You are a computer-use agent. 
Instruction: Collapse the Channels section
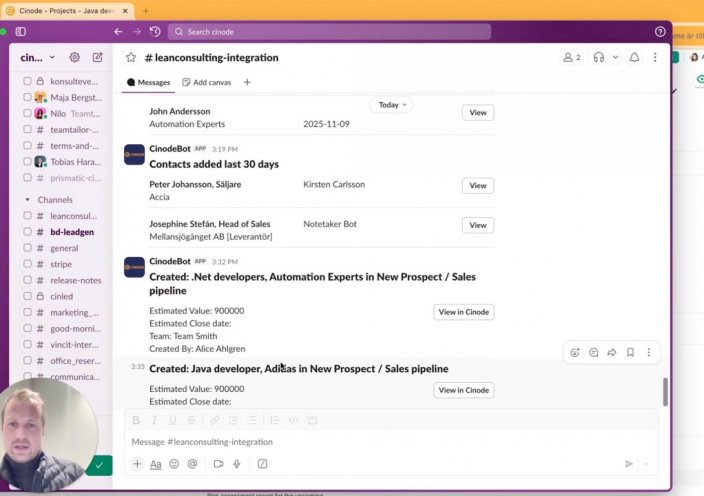coord(27,199)
